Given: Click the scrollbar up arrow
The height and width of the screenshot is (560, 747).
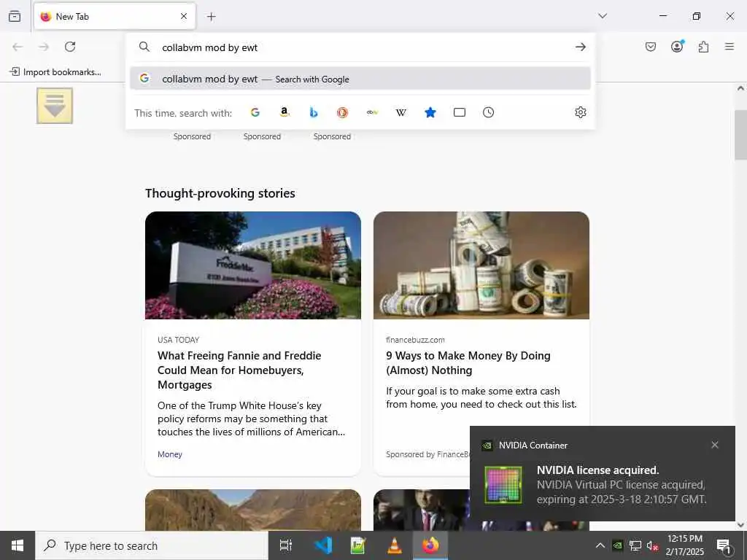Looking at the screenshot, I should (740, 88).
